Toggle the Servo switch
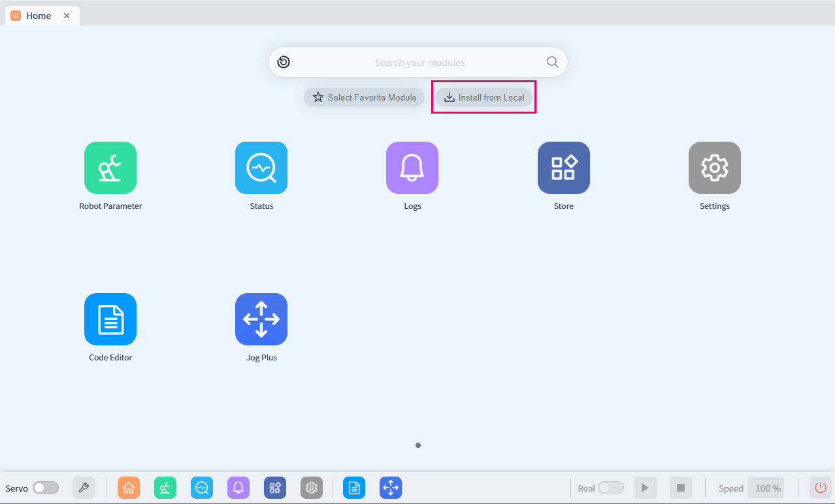 click(46, 488)
